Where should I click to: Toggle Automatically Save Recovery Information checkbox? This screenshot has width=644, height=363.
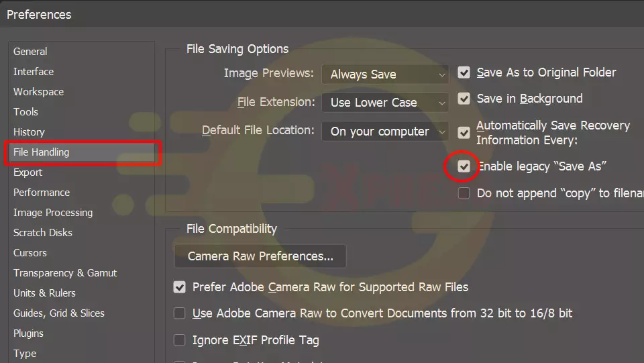click(x=464, y=133)
